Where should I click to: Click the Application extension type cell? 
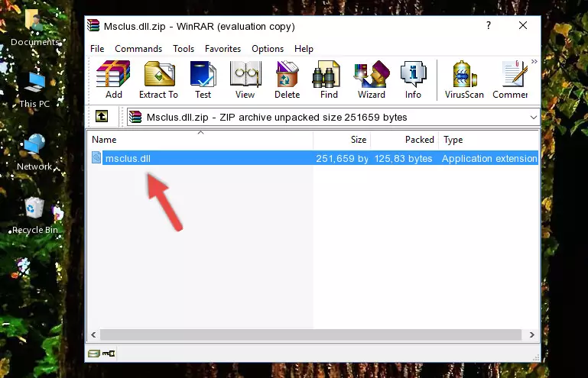coord(489,159)
